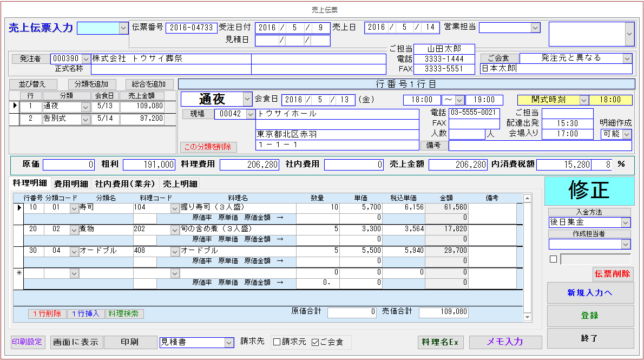Expand the 開式時刻 dropdown
Image resolution: width=644 pixels, height=360 pixels.
click(583, 100)
